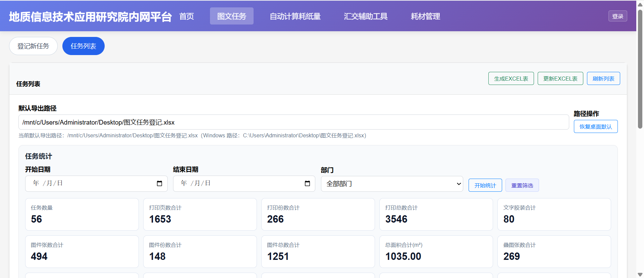Click the 更新EXCEL表 button
The image size is (644, 278).
point(560,79)
